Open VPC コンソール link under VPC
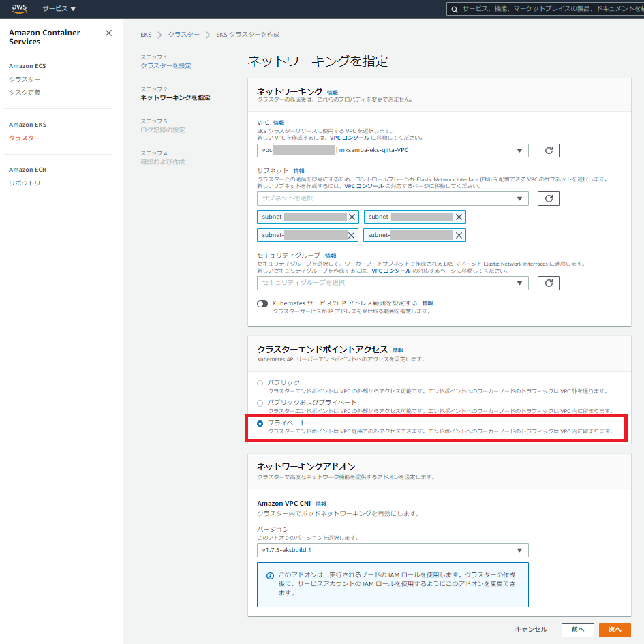The image size is (644, 644). point(350,138)
